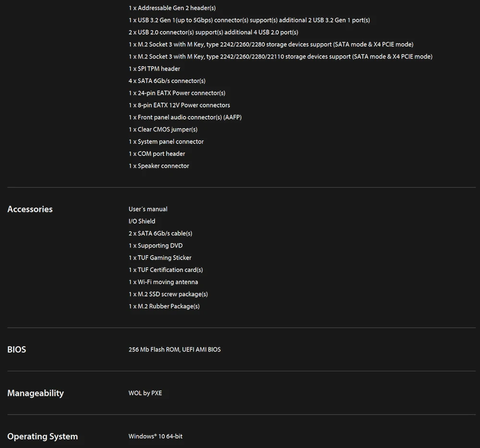Click the Wi-Fi moving antenna entry

pos(163,282)
